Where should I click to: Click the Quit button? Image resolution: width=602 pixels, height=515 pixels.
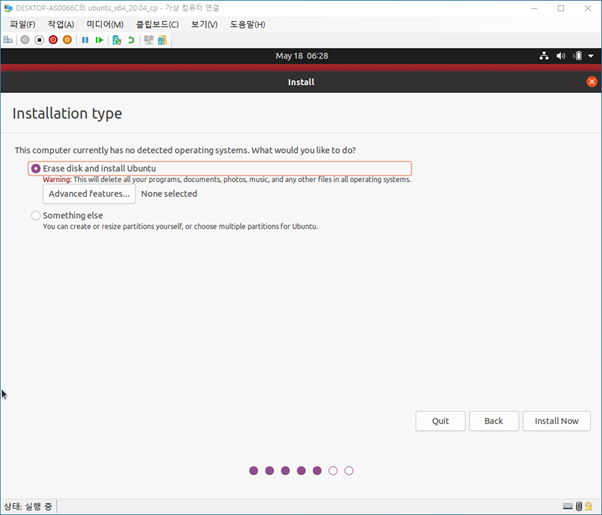point(440,421)
